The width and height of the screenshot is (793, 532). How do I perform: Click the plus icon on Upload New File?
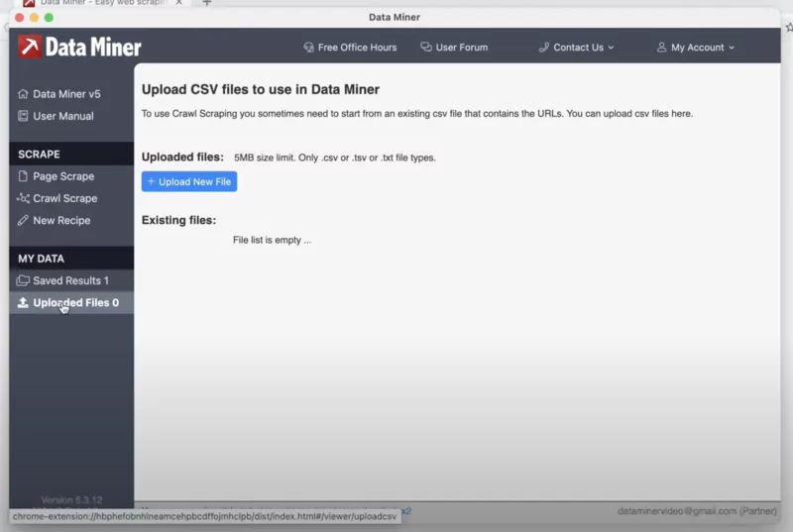click(x=151, y=181)
